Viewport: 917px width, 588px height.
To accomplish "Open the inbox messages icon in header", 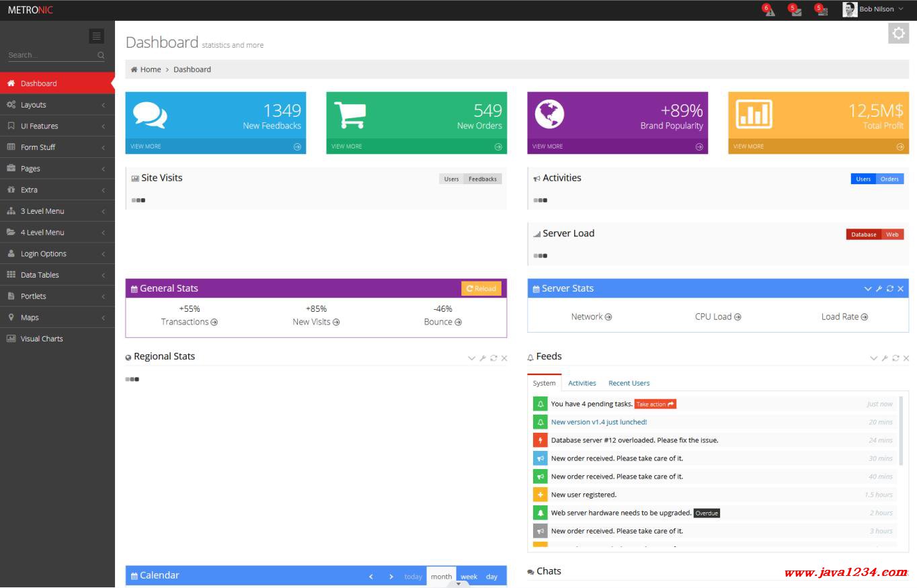I will coord(795,10).
